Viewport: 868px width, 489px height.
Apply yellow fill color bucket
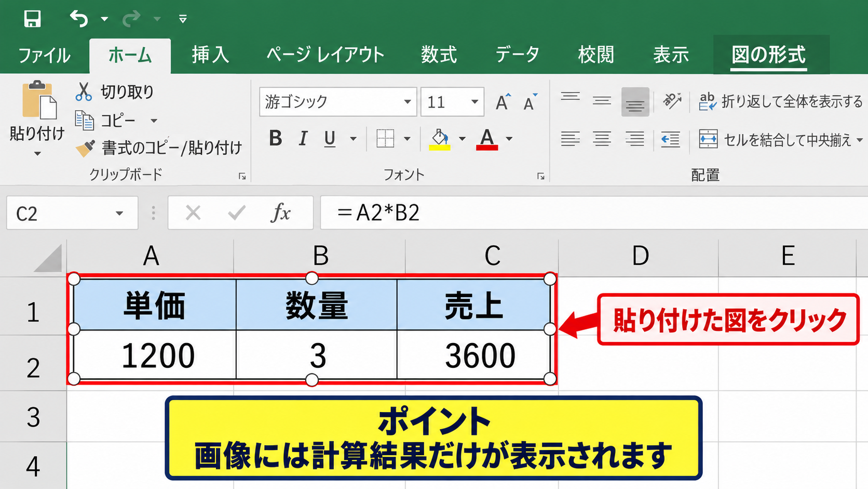440,139
